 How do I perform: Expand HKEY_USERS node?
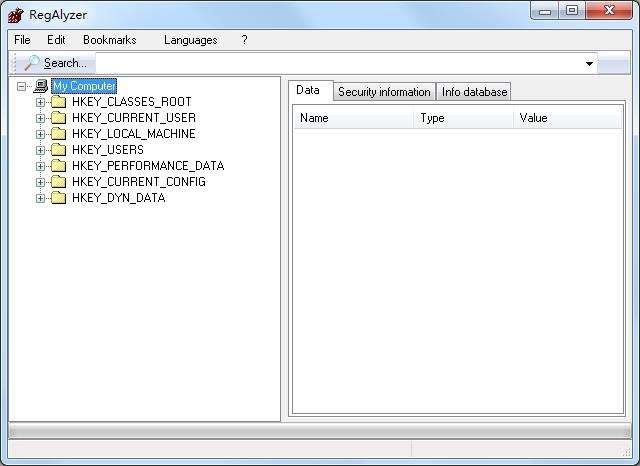40,150
